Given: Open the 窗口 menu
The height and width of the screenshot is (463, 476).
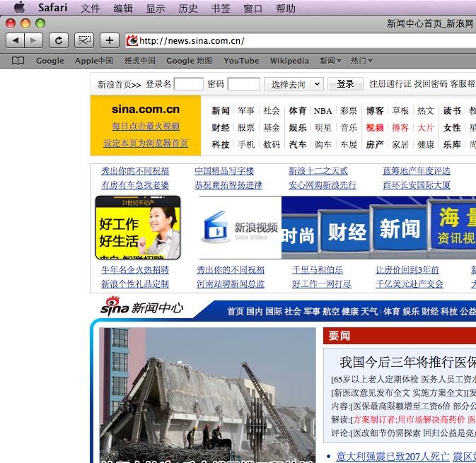Looking at the screenshot, I should [253, 8].
